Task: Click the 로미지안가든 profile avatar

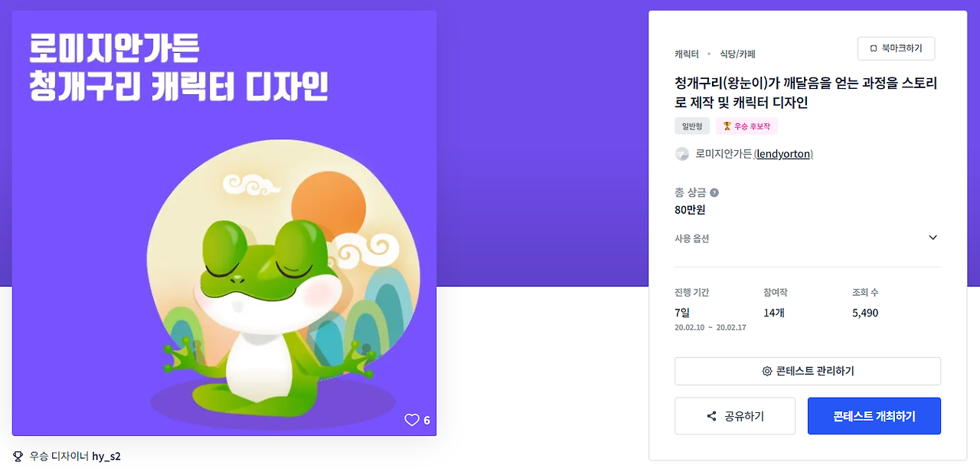Action: (x=682, y=154)
